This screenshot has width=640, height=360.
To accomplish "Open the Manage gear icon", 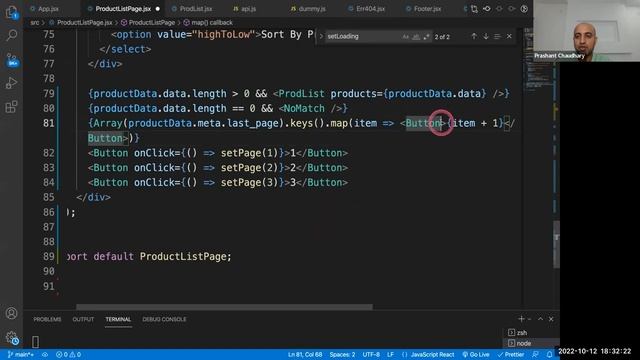I will 11,338.
